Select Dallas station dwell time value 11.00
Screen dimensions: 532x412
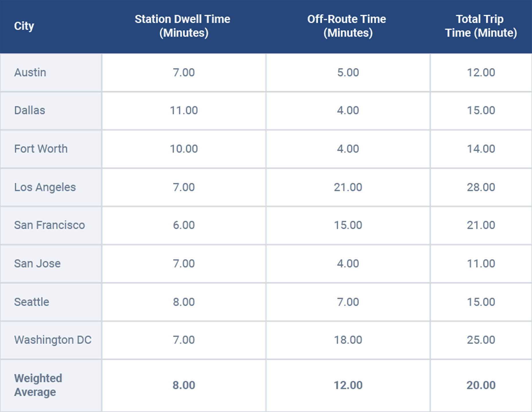[x=184, y=110]
